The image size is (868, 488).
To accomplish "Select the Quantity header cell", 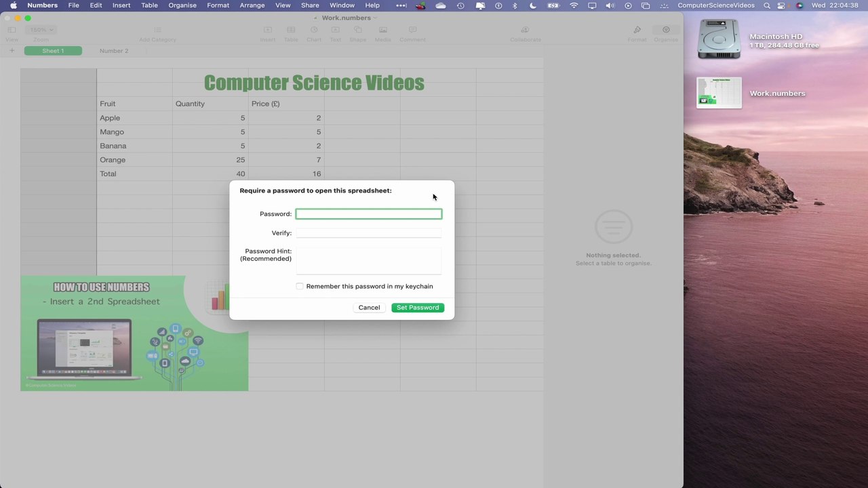I will tap(210, 104).
